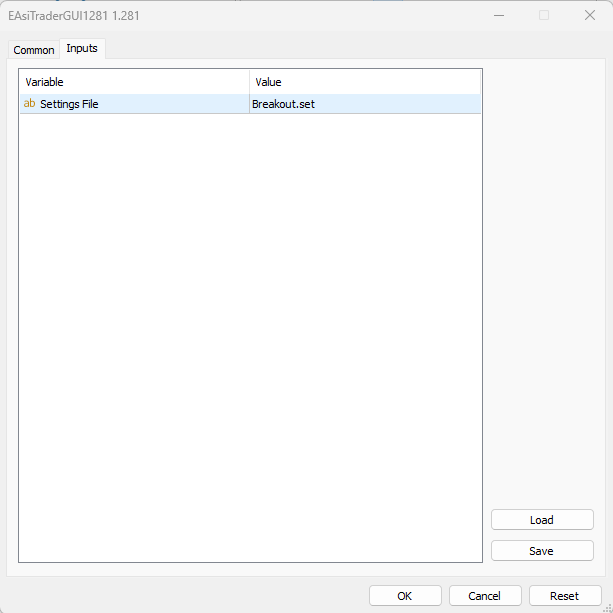The height and width of the screenshot is (613, 613).
Task: Switch to the Common tab
Action: click(x=34, y=50)
